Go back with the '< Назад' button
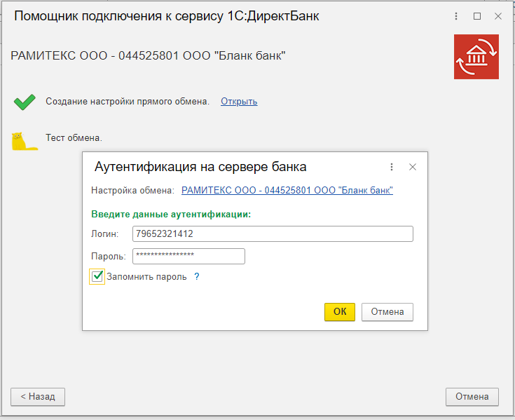515x420 pixels. (38, 396)
